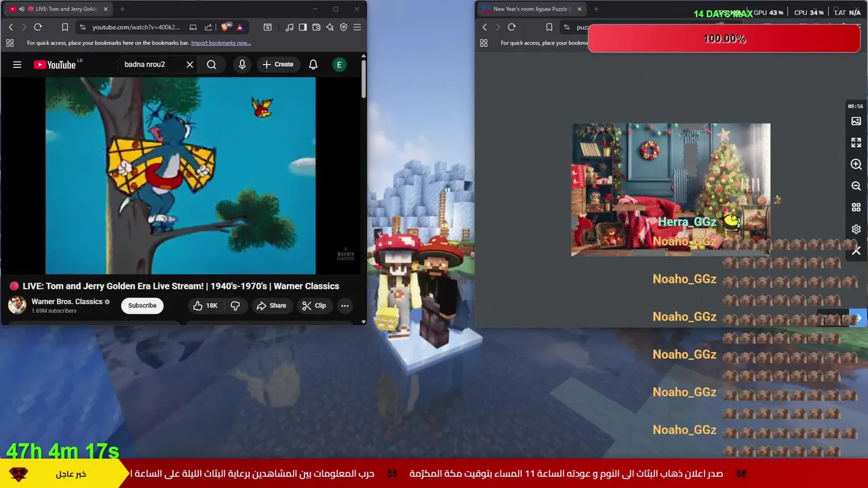Open the Brave Rewards triangle icon
The image size is (868, 488).
(x=239, y=27)
